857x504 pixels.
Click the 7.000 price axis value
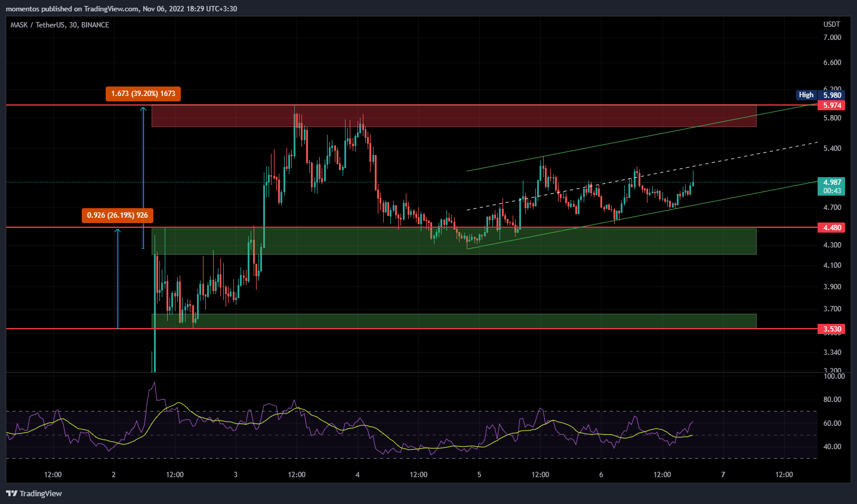click(x=832, y=38)
